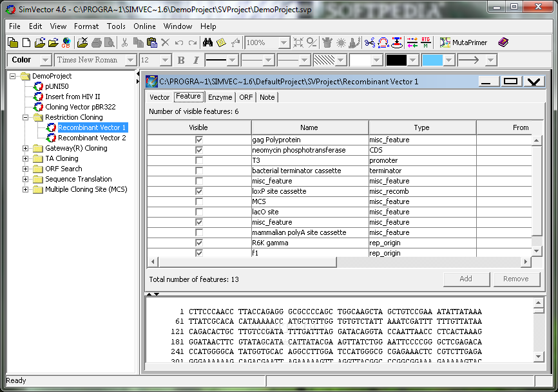This screenshot has width=558, height=392.
Task: Create a new blank document
Action: (x=26, y=42)
